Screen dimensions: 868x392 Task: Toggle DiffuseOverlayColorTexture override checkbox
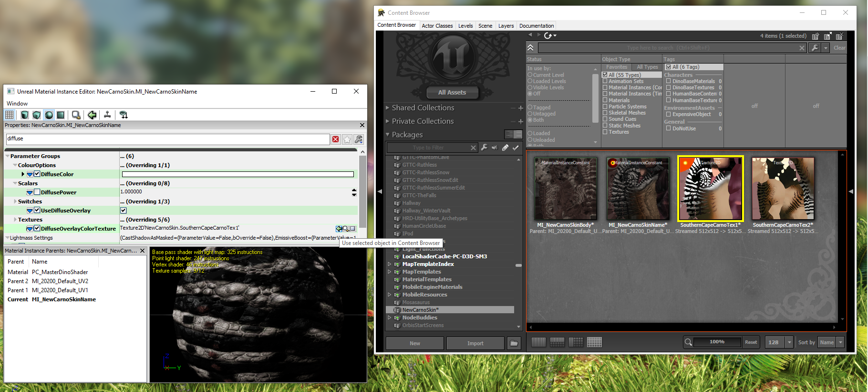pyautogui.click(x=37, y=228)
